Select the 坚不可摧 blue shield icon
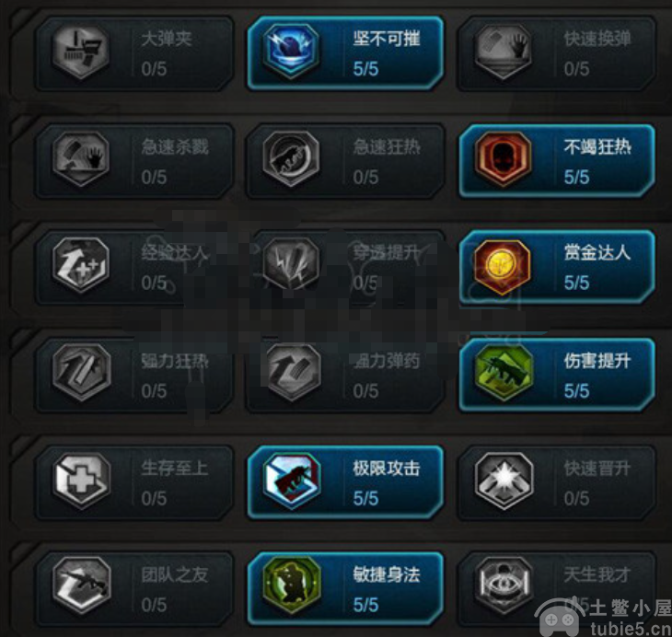This screenshot has height=637, width=672. click(292, 51)
